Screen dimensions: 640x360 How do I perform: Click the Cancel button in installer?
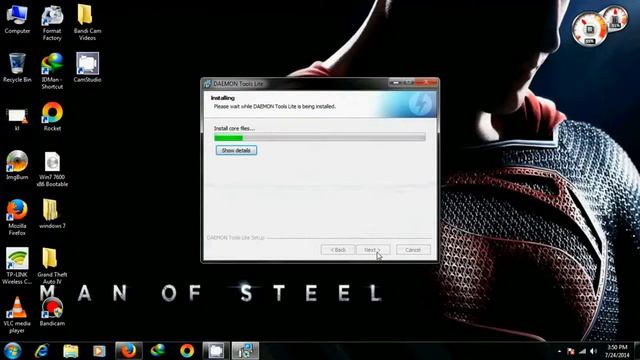tap(413, 250)
